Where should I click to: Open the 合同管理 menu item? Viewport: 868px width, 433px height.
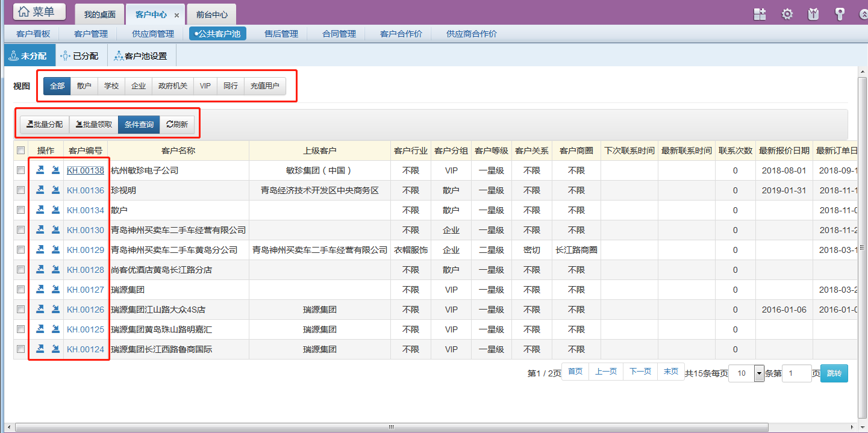(339, 34)
